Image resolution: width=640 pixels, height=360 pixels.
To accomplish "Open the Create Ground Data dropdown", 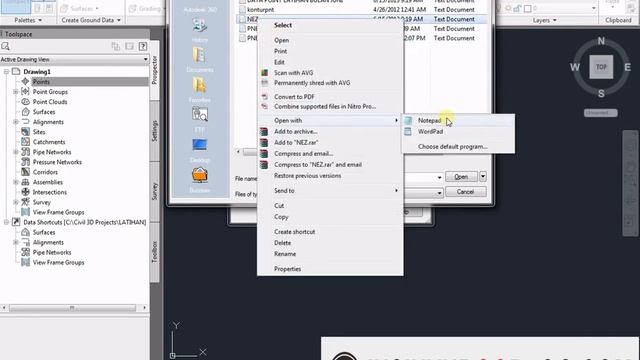I will [91, 20].
